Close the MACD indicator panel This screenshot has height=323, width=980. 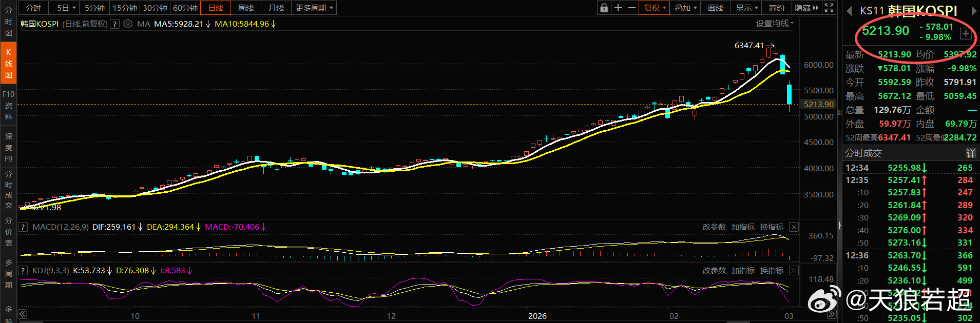(794, 227)
